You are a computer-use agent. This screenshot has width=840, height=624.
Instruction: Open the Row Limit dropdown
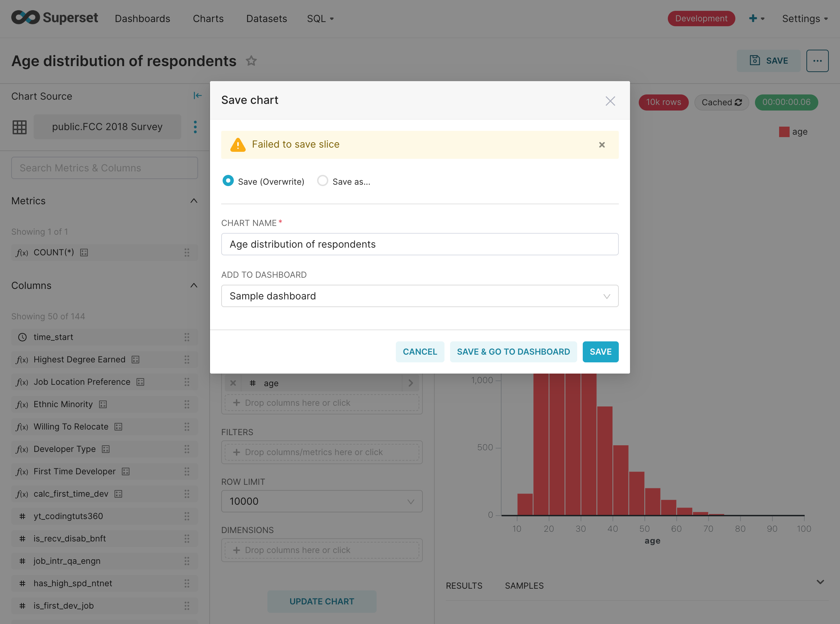(x=322, y=501)
